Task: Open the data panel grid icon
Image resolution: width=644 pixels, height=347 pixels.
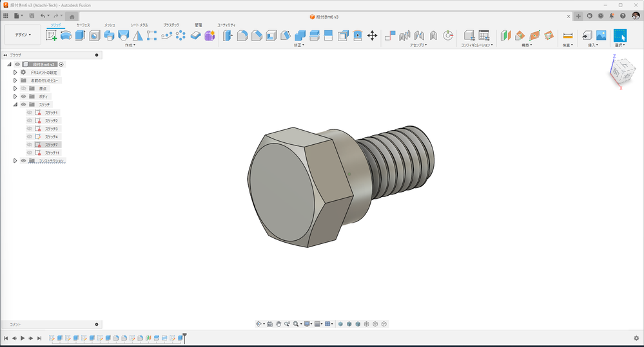Action: point(6,16)
